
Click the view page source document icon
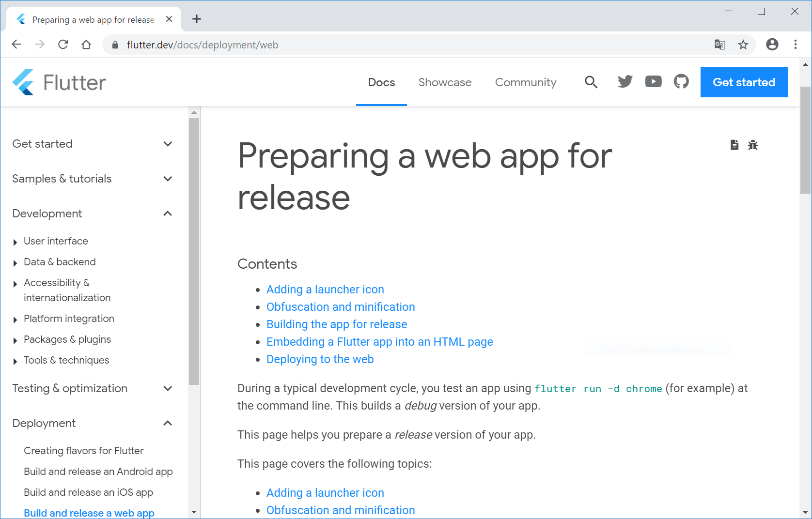click(x=734, y=145)
